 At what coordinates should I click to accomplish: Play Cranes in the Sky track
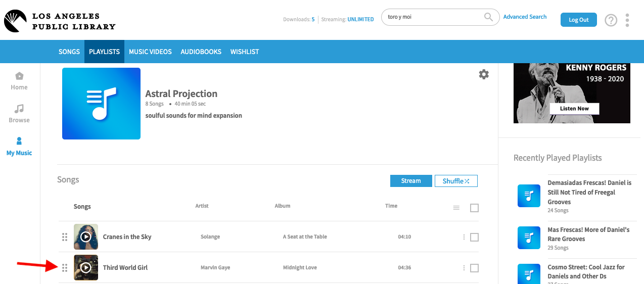(86, 237)
